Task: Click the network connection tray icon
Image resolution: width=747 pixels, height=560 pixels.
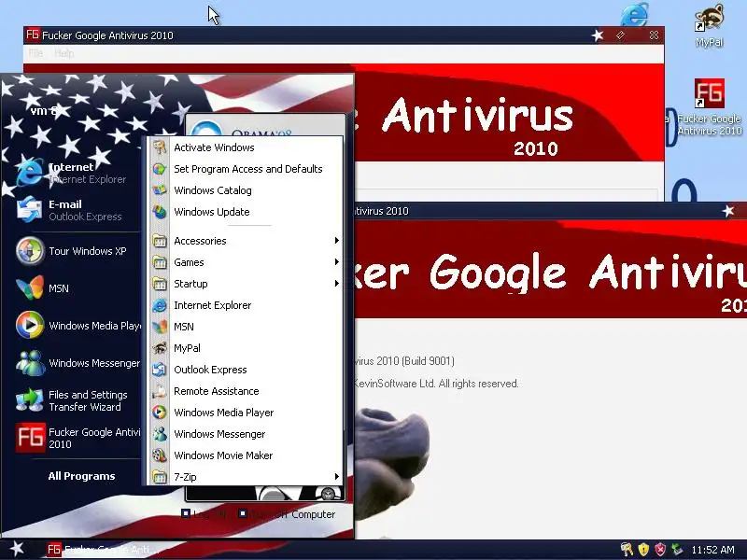Action: [x=676, y=550]
